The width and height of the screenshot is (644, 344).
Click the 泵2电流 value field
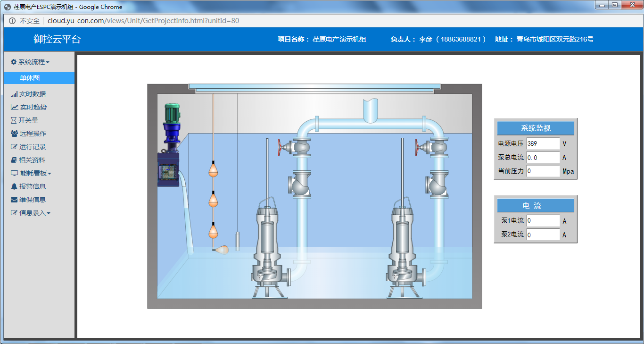click(x=543, y=235)
